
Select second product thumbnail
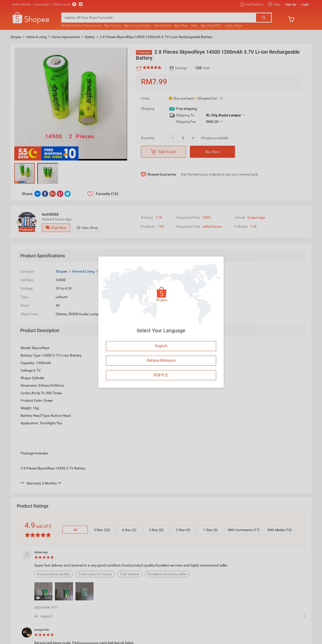(x=48, y=173)
